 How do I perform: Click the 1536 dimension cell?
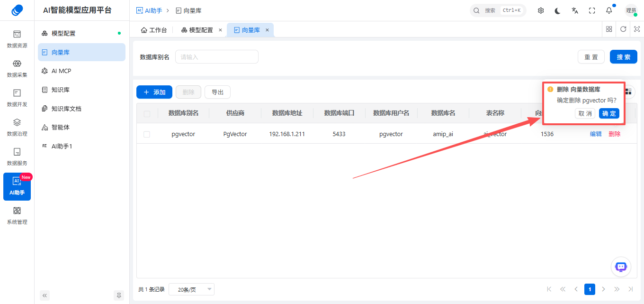pos(547,134)
